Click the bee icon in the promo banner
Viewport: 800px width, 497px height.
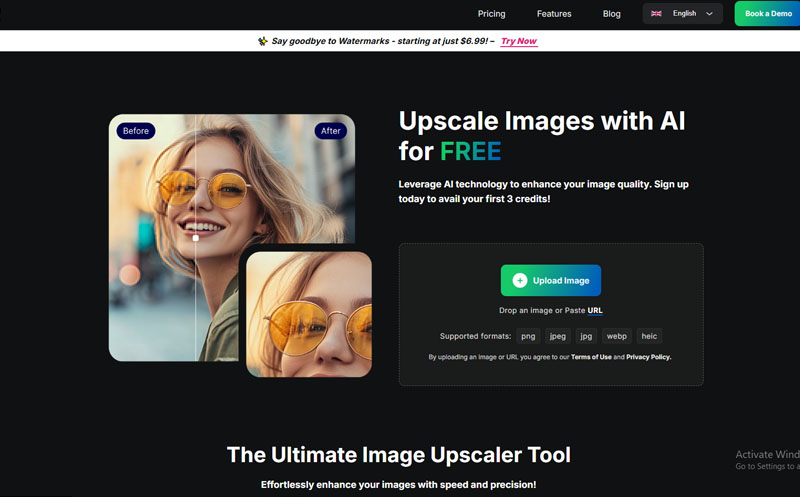[x=262, y=41]
